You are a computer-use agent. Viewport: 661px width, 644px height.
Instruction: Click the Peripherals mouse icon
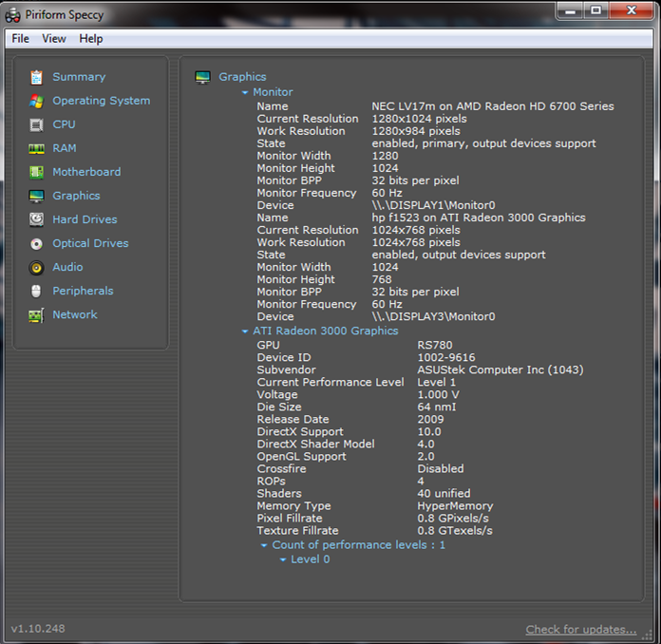pyautogui.click(x=37, y=291)
